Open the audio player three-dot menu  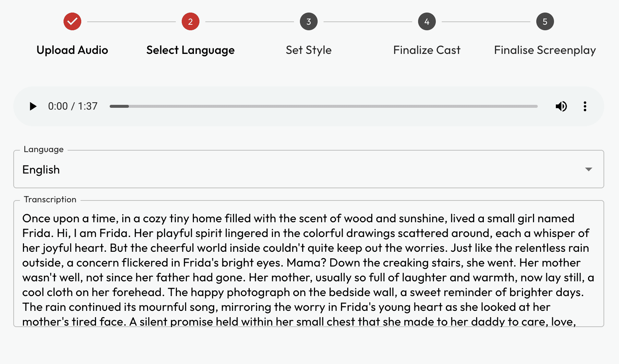(585, 106)
